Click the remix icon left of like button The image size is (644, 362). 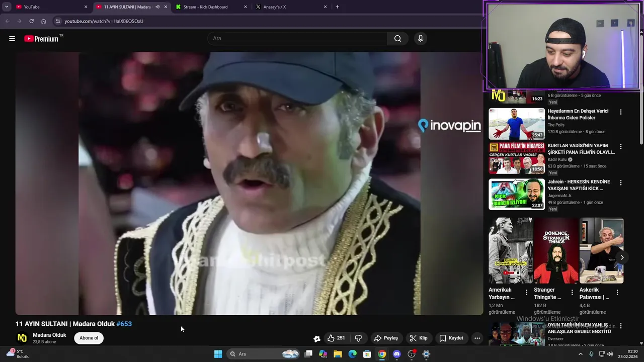[317, 338]
